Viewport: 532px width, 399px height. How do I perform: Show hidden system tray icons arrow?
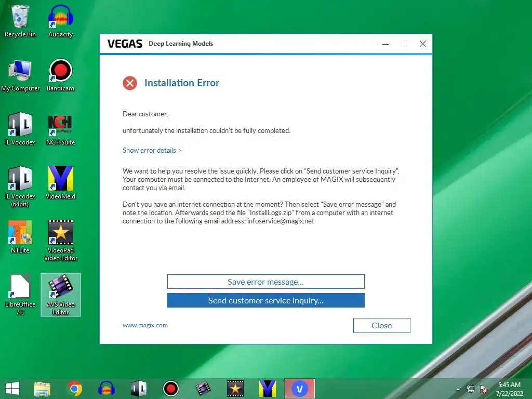pos(458,389)
